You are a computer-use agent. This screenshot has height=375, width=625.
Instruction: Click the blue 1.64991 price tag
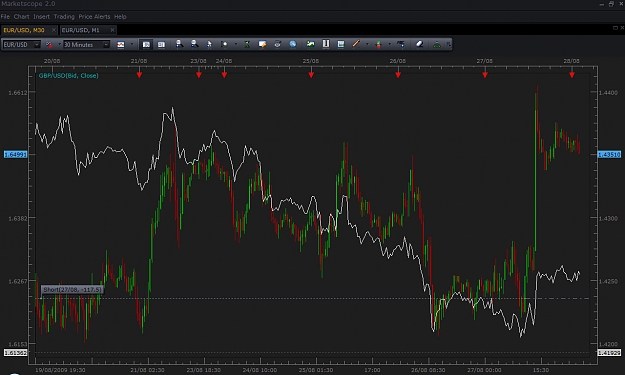[16, 155]
